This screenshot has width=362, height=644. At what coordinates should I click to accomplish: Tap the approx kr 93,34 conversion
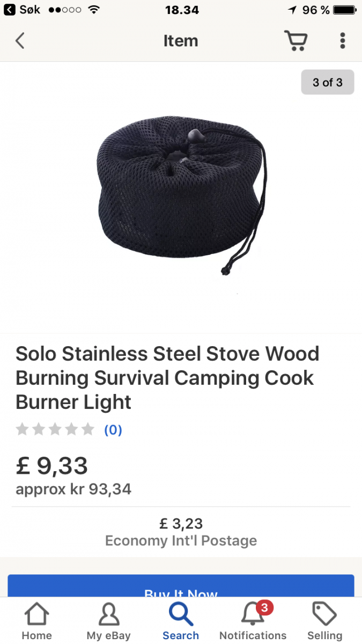[x=73, y=489]
